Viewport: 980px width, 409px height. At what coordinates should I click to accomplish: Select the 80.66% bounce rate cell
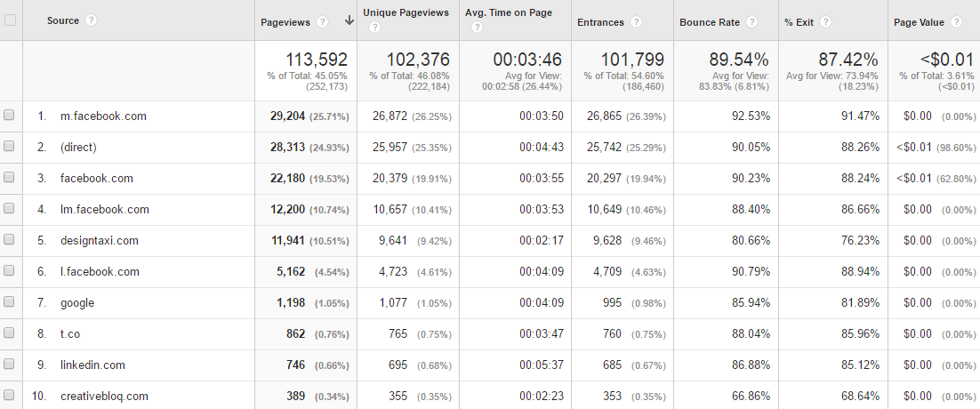[751, 241]
